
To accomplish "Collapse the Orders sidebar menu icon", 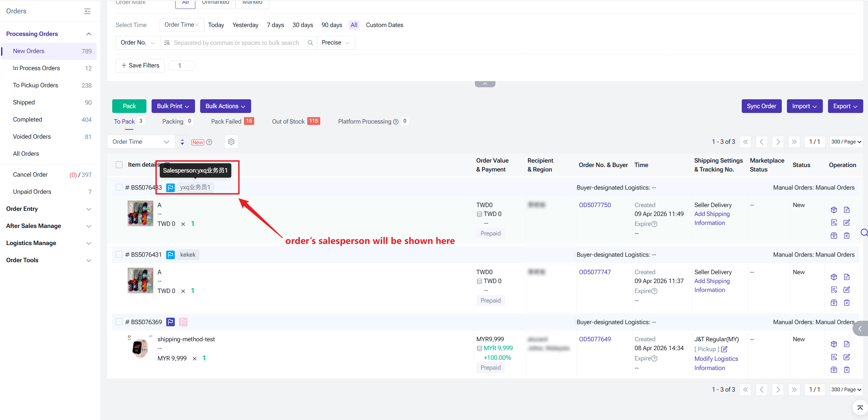I will coord(88,11).
